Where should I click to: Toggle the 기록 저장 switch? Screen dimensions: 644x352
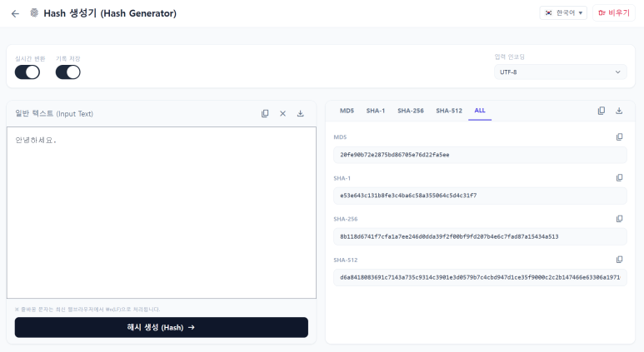(67, 72)
